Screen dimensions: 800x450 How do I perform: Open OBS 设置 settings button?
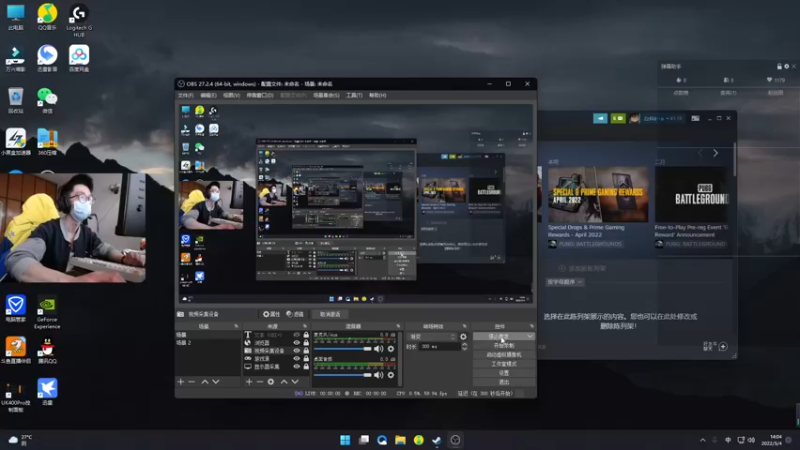pyautogui.click(x=504, y=373)
